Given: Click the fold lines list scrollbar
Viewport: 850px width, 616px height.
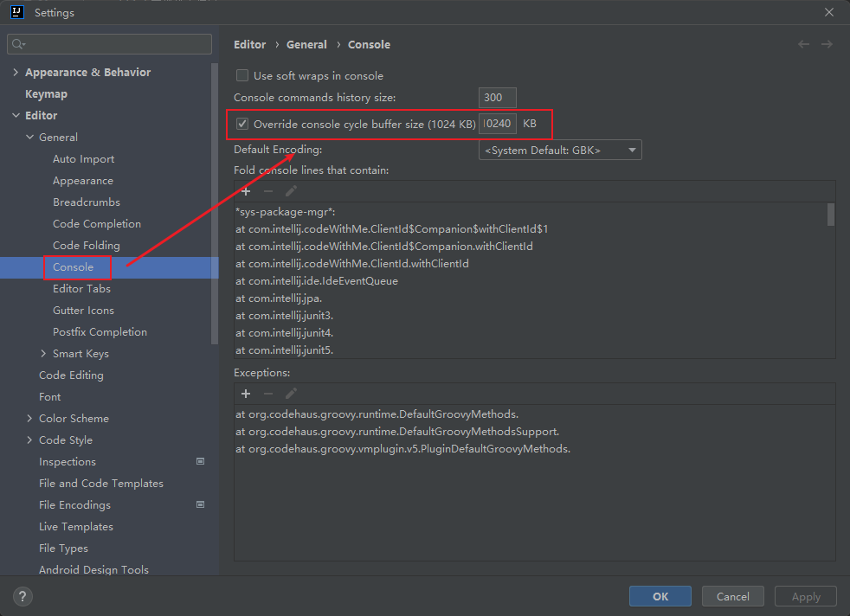Looking at the screenshot, I should point(830,214).
